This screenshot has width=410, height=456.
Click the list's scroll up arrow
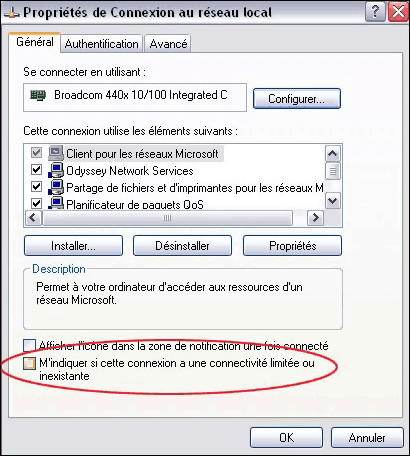pos(333,154)
